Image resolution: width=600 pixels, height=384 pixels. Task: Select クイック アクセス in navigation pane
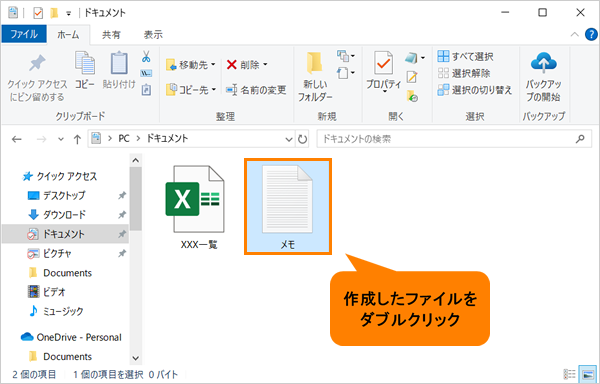[60, 176]
